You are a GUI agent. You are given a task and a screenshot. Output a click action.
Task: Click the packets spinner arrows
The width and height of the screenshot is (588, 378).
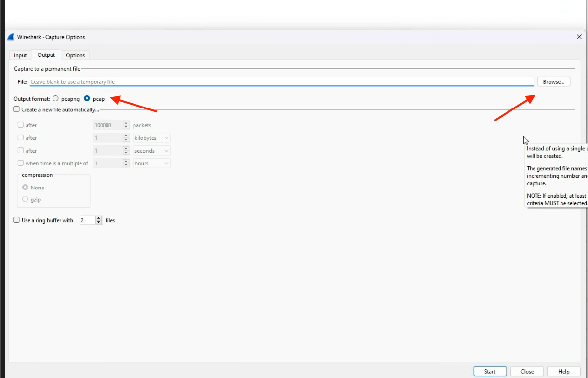126,125
